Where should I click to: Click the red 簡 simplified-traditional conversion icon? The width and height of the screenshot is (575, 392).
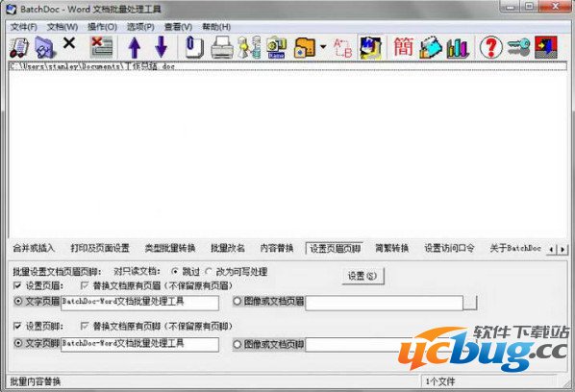click(x=404, y=46)
